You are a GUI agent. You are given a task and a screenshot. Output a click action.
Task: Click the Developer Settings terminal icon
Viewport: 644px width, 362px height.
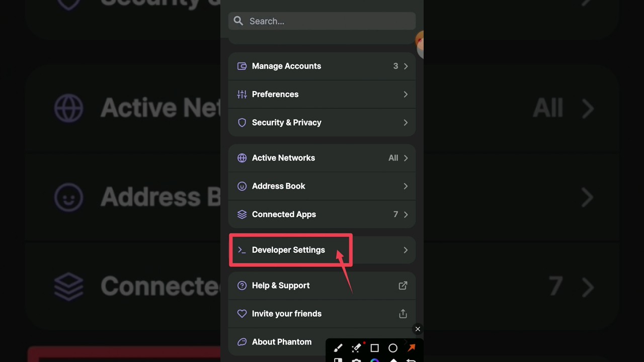point(242,250)
